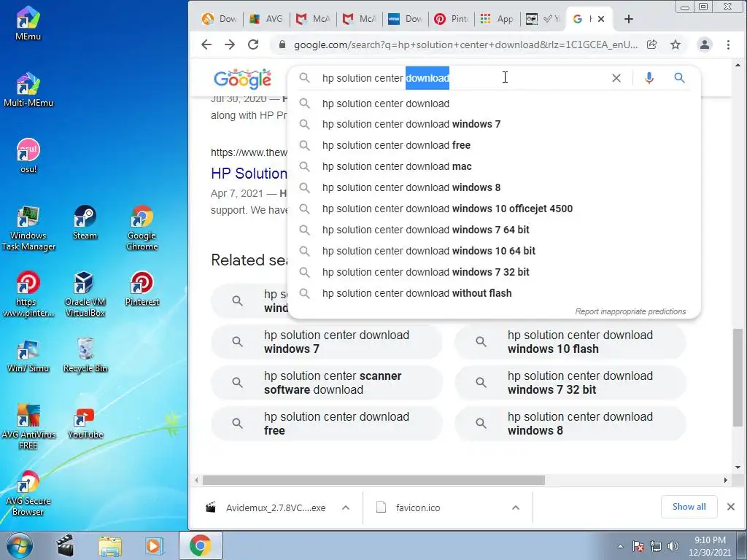Open related search 'scanner software download'
Viewport: 747px width, 560px height.
click(326, 383)
